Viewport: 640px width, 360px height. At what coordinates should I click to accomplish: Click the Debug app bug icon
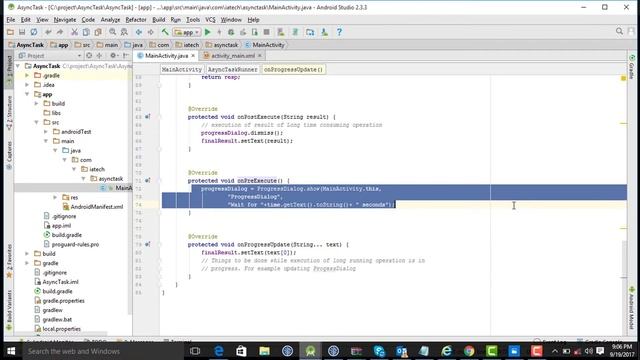(231, 32)
